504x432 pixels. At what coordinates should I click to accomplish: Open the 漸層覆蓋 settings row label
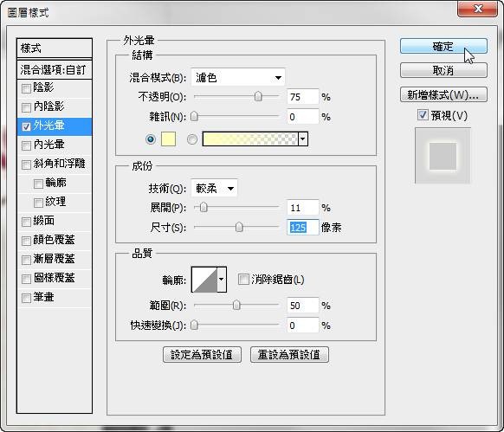tap(54, 259)
